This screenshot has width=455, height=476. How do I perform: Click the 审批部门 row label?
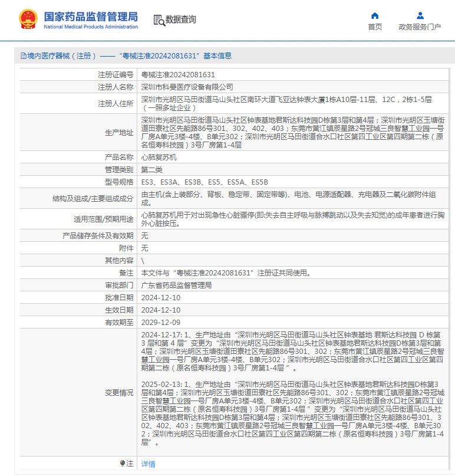pyautogui.click(x=119, y=285)
